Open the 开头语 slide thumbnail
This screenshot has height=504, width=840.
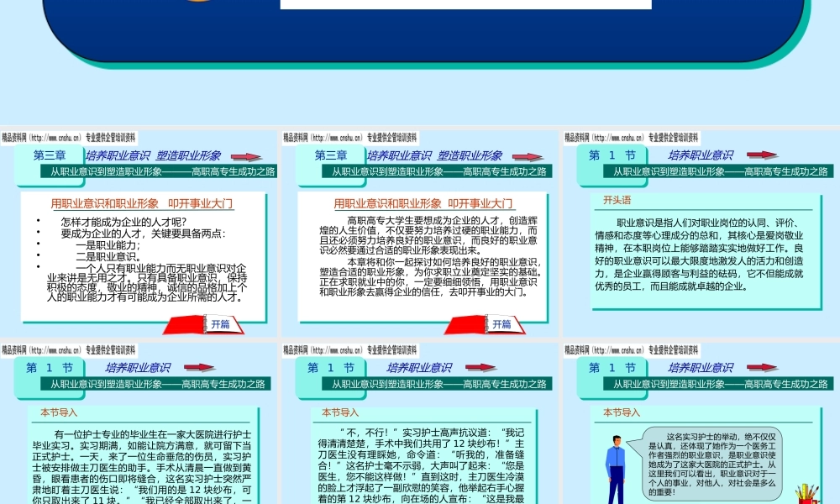pos(701,234)
